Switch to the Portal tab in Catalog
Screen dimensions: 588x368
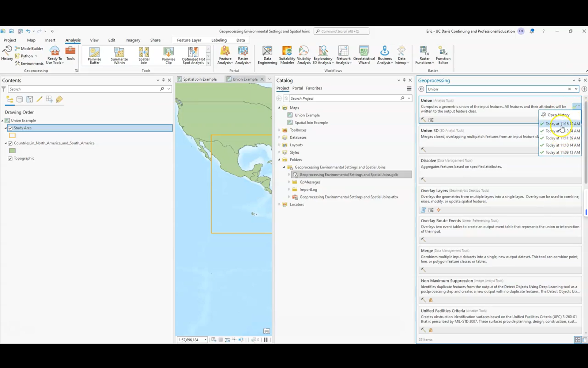pos(297,88)
